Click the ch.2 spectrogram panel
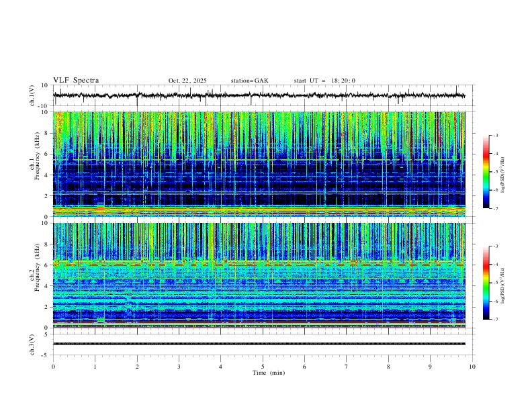Viewport: 532px width, 411px height. coord(259,275)
